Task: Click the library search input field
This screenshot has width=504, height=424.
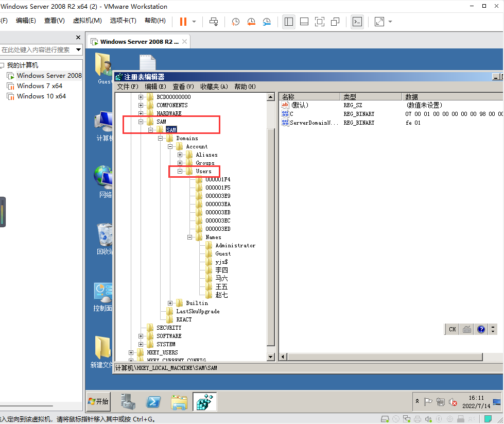Action: [x=37, y=49]
